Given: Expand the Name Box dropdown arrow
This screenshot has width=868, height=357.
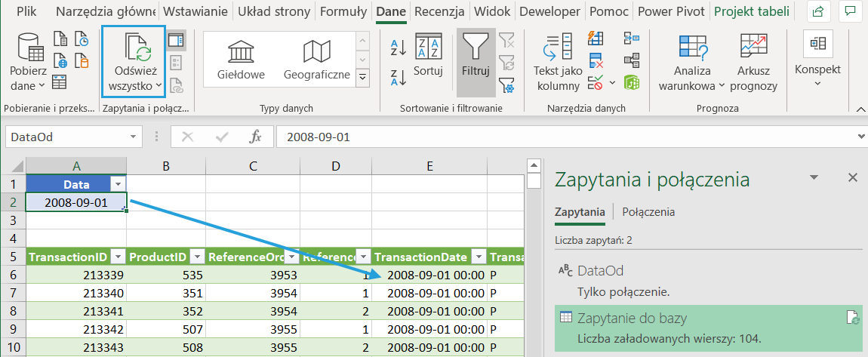Looking at the screenshot, I should 134,137.
